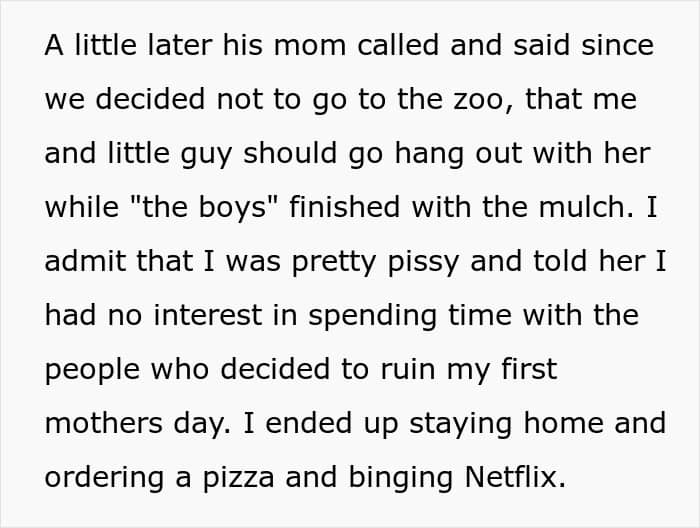This screenshot has width=700, height=528.
Task: Click the word "finished" in fourth line
Action: point(345,207)
